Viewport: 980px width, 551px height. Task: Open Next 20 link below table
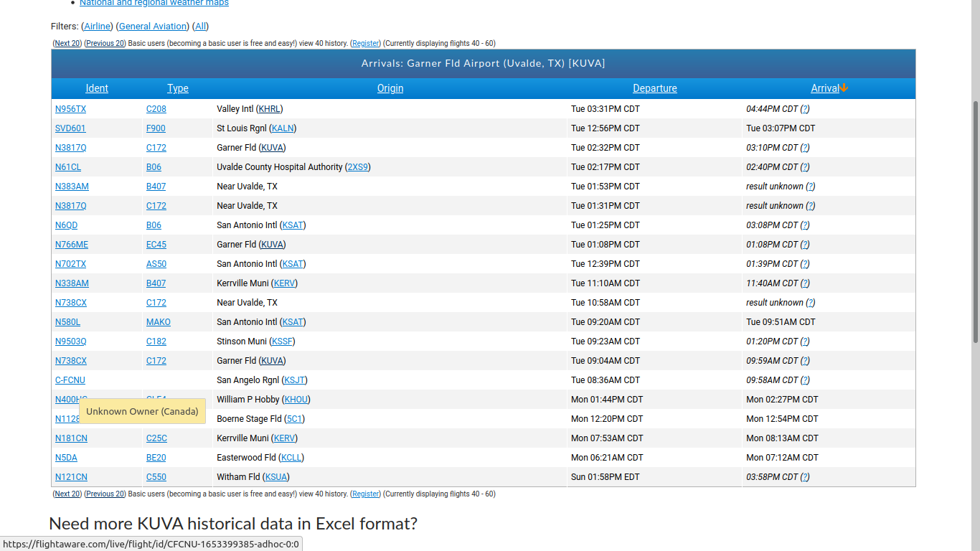67,494
